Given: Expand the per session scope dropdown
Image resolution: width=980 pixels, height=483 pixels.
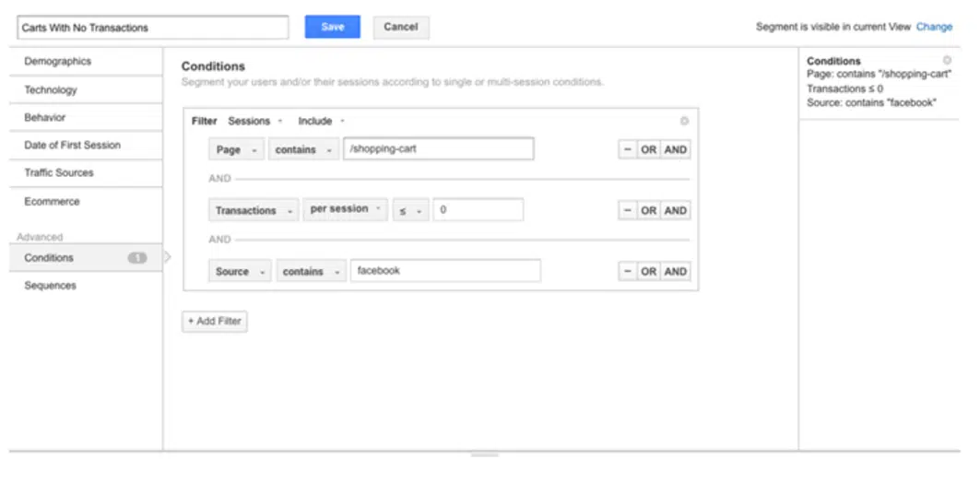Looking at the screenshot, I should tap(345, 209).
